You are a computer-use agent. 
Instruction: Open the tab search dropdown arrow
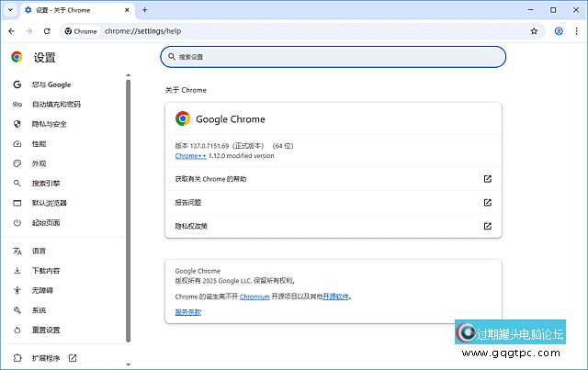(x=10, y=10)
